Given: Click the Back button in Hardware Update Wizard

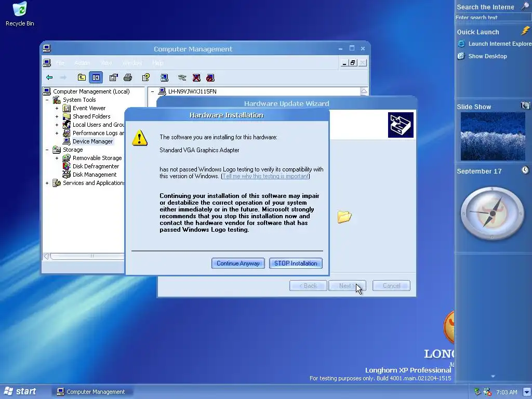Looking at the screenshot, I should coord(308,286).
